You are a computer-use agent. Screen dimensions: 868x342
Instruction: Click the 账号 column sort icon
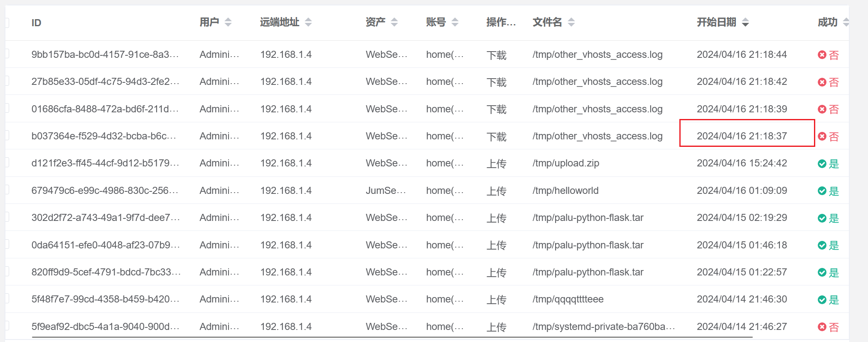pos(455,22)
